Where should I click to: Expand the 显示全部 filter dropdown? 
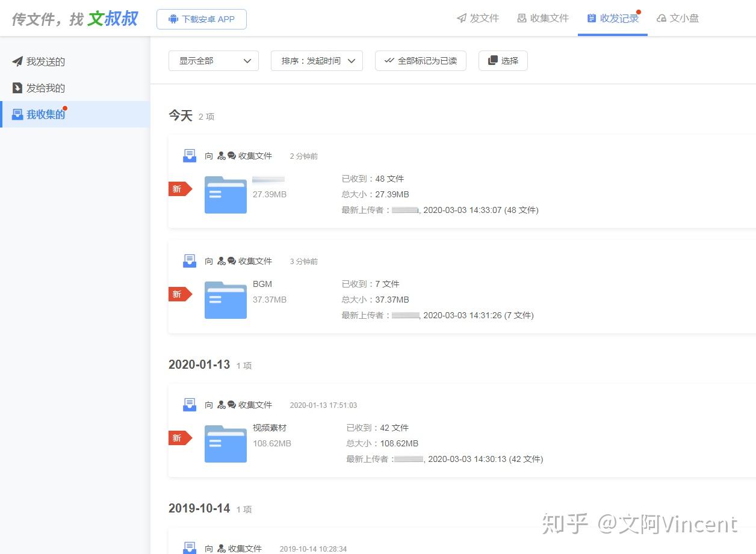coord(214,61)
